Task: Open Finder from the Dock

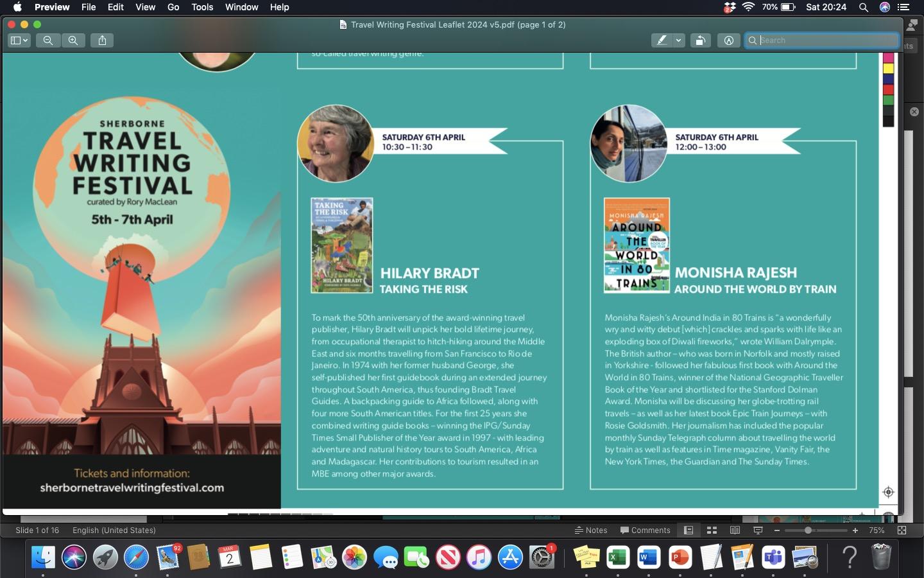Action: click(x=43, y=557)
